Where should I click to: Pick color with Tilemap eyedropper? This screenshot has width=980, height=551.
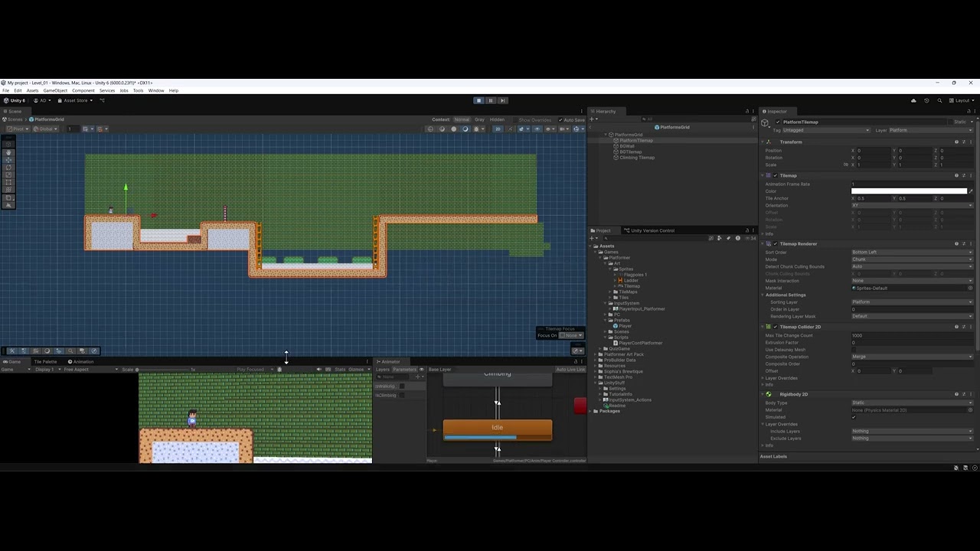pos(970,191)
